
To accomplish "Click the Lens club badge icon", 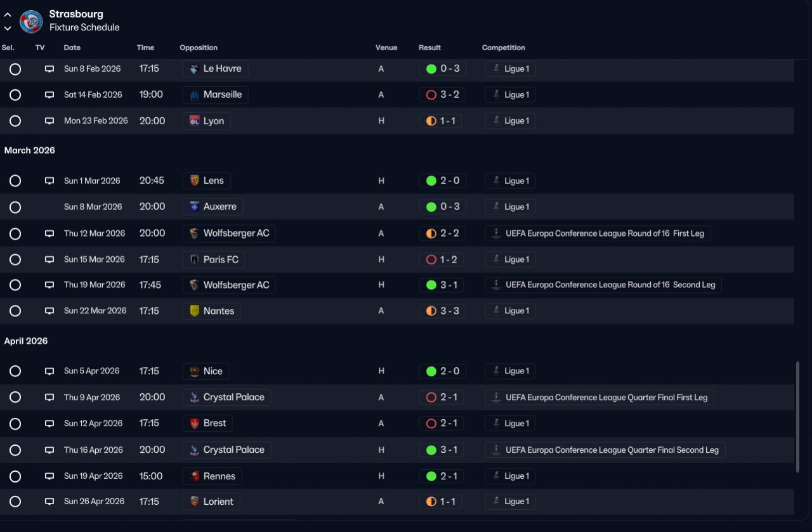I will (195, 181).
